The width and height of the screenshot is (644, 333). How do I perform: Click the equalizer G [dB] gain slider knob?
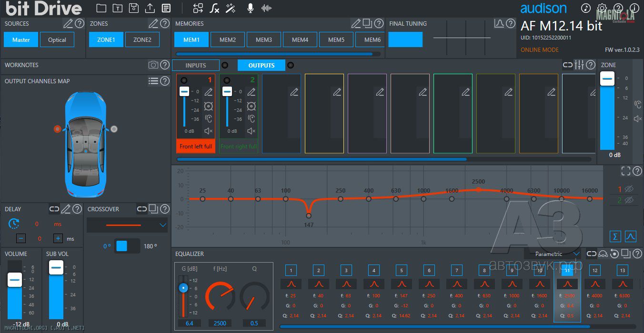coord(183,288)
